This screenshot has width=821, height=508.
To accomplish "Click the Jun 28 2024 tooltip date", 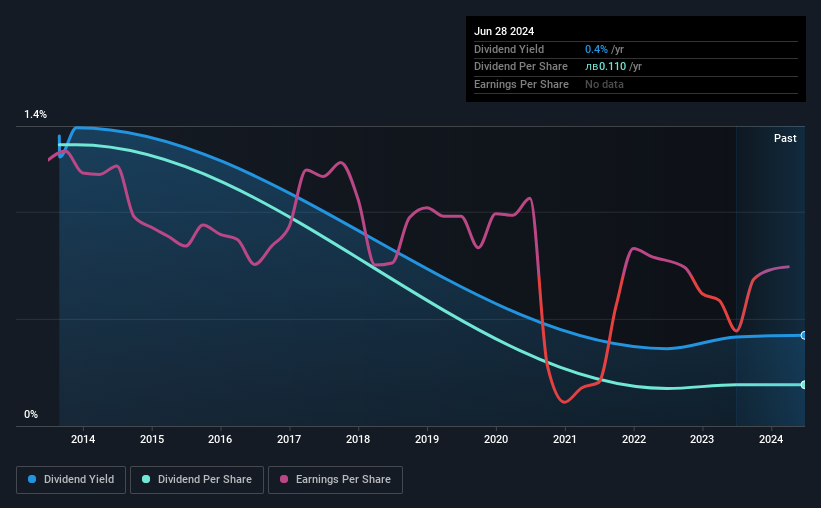I will [504, 31].
